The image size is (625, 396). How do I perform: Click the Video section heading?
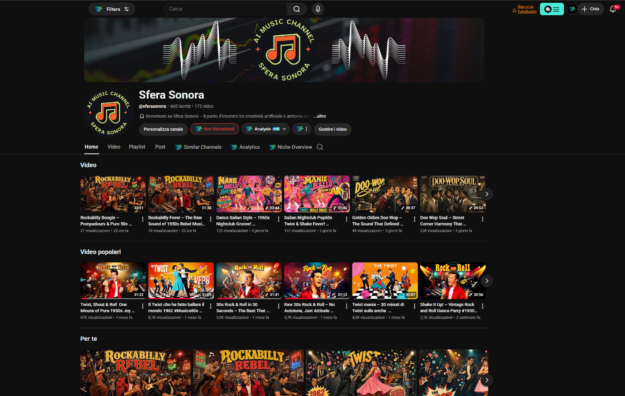coord(88,165)
